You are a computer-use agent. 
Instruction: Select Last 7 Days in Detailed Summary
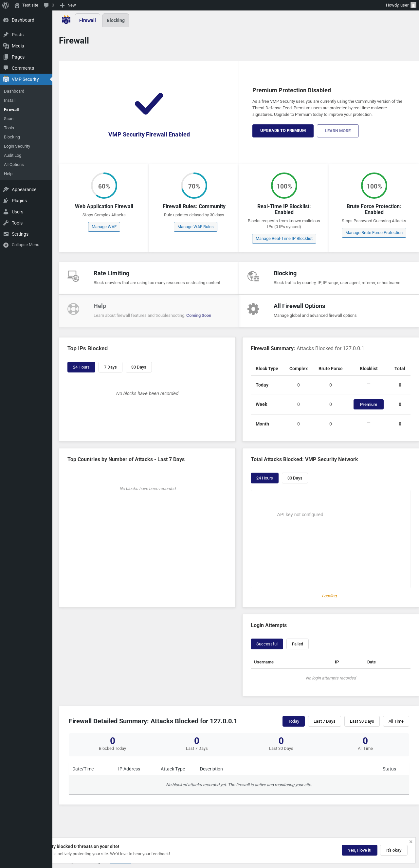pos(324,721)
